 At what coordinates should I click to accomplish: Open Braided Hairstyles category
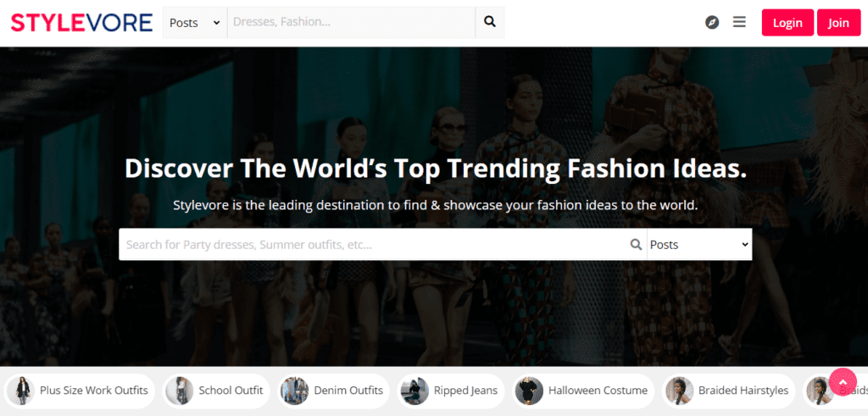pos(728,391)
